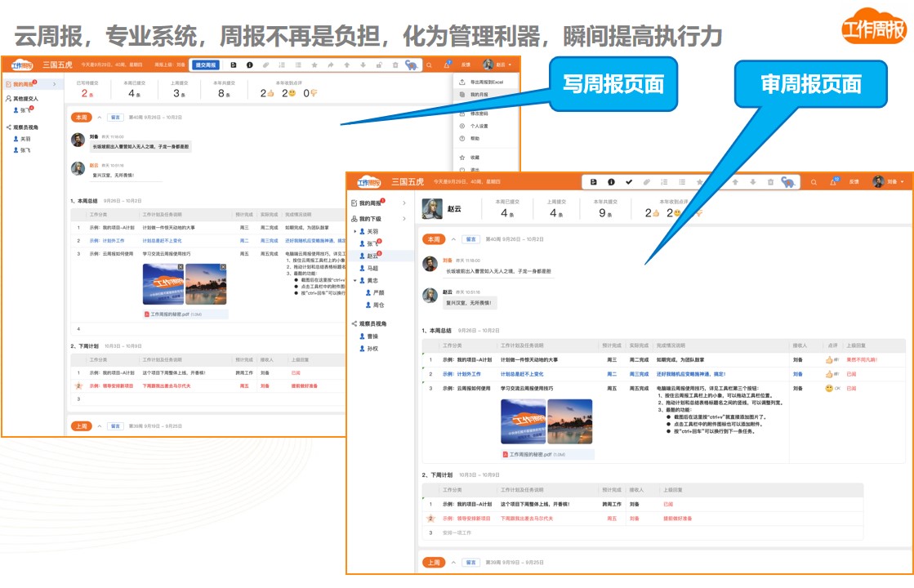Collapse 黄忠 tree node in review page
The height and width of the screenshot is (588, 914).
(355, 280)
